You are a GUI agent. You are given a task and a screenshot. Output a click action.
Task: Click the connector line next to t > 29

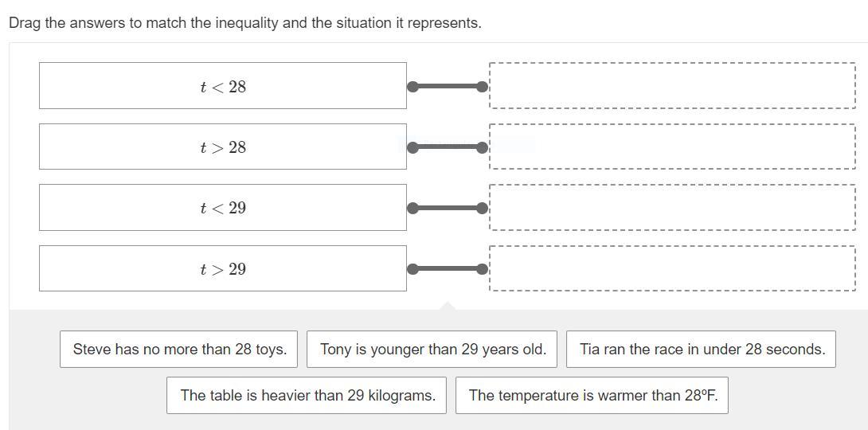click(x=448, y=269)
